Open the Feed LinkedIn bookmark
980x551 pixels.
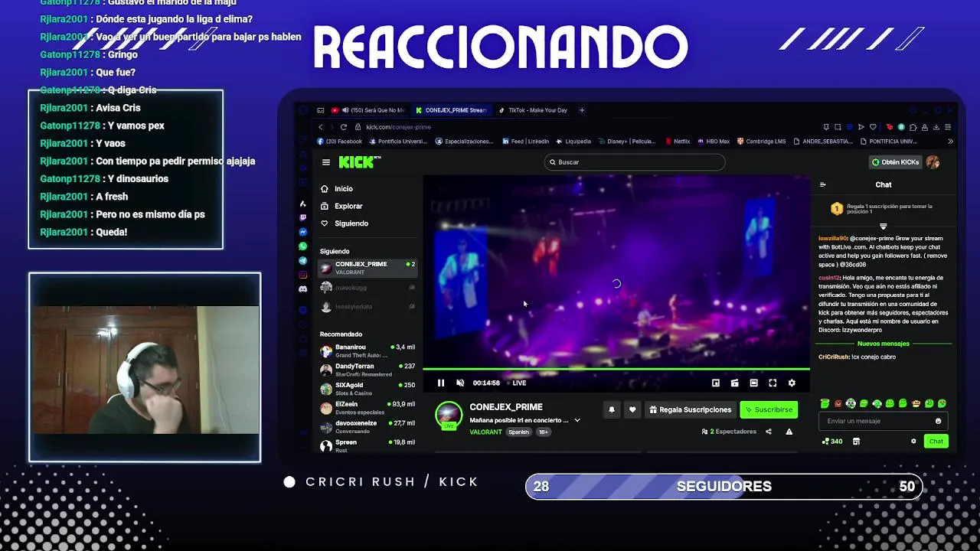(526, 142)
